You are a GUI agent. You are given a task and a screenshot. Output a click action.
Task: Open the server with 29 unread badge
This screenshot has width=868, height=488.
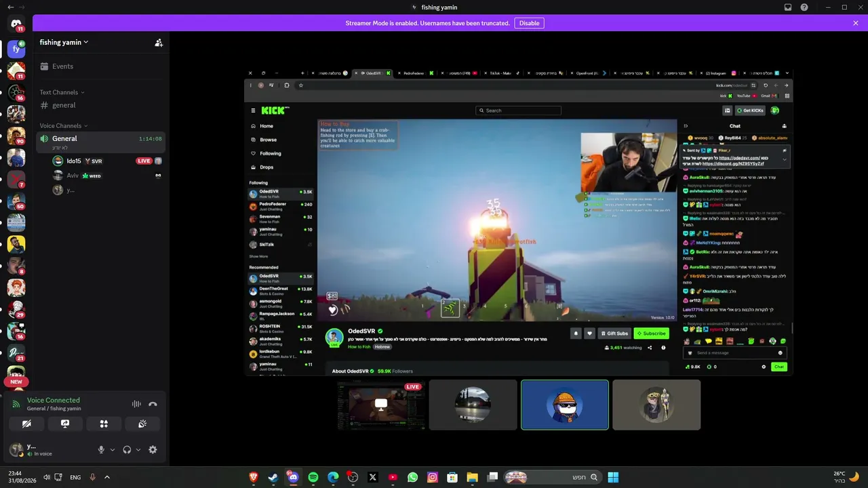click(16, 309)
